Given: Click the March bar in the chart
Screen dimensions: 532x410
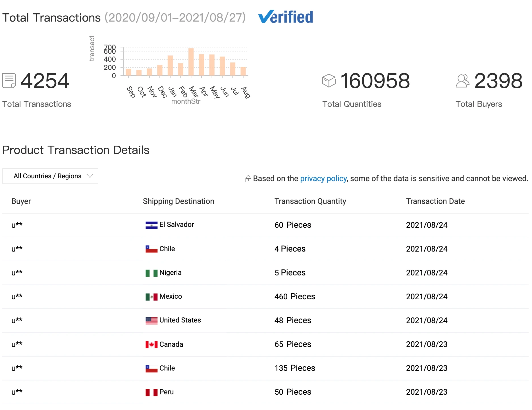Looking at the screenshot, I should tap(191, 62).
